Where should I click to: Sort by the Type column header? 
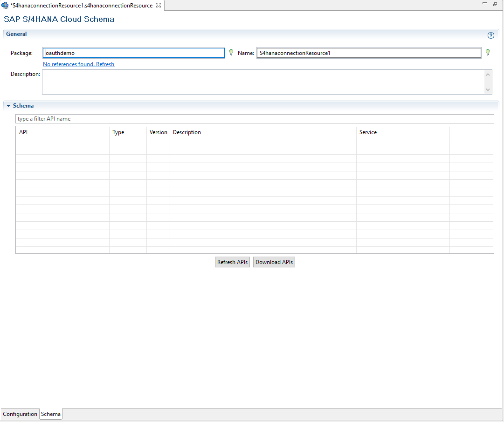[128, 132]
